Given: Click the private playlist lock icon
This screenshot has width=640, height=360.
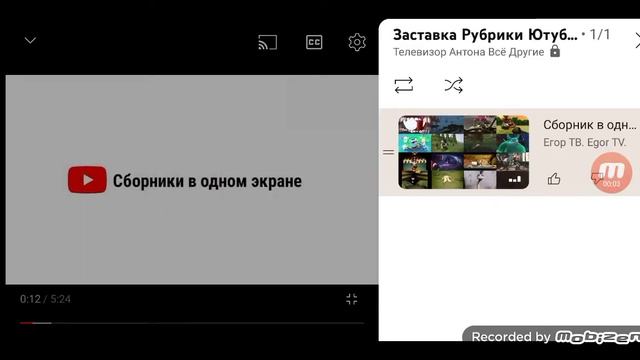Looking at the screenshot, I should click(555, 51).
